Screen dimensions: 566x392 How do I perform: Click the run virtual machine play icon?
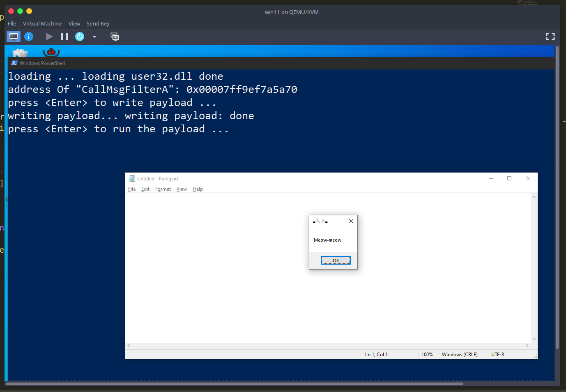pyautogui.click(x=49, y=37)
